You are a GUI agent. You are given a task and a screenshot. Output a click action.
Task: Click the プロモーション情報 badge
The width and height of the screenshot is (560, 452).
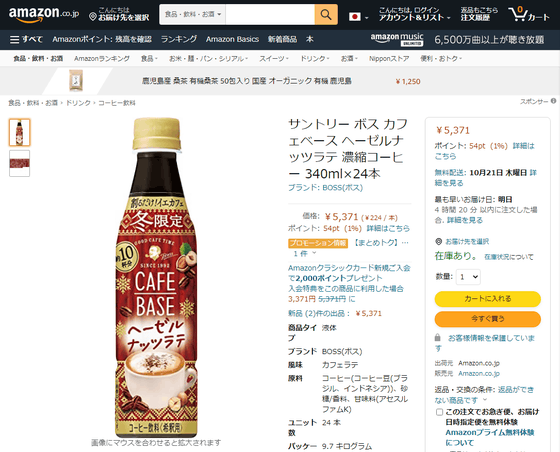(318, 243)
